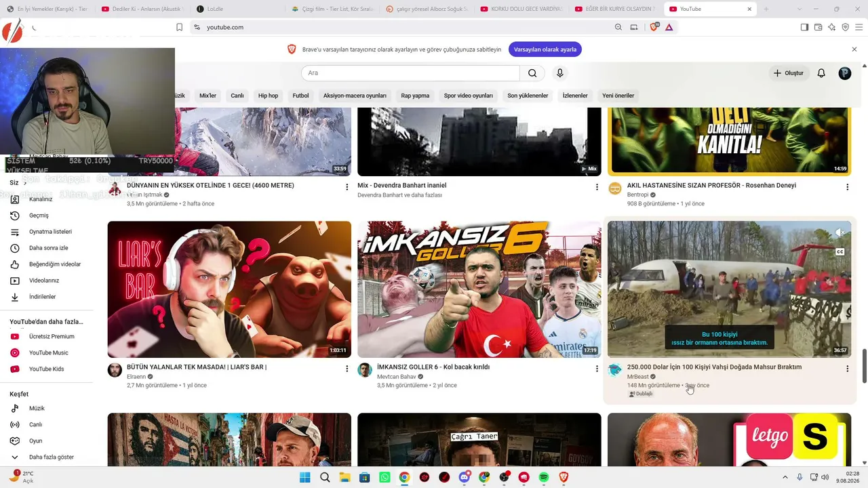Select the Aksiyon-macera oyunları chip

tap(355, 96)
